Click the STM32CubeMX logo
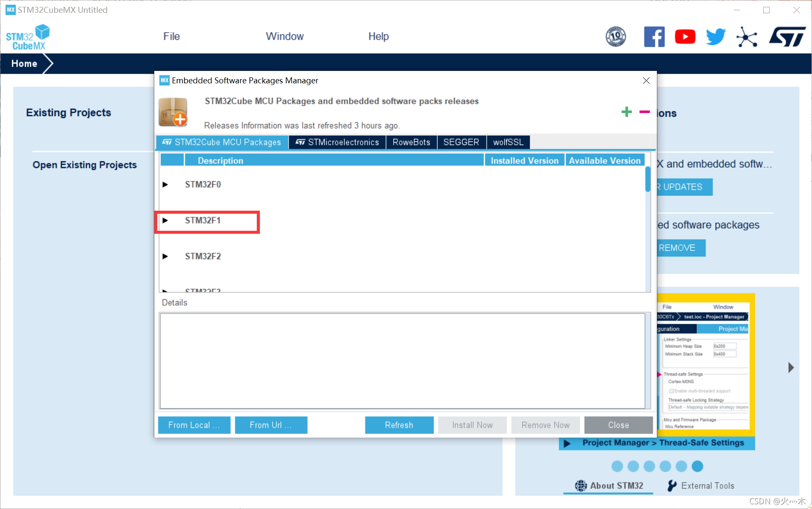 coord(28,37)
